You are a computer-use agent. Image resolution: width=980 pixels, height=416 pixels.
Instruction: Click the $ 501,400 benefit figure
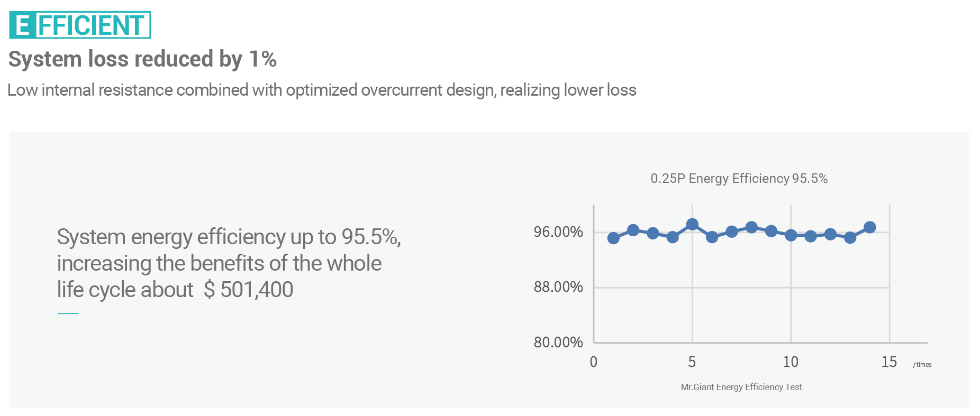point(248,290)
